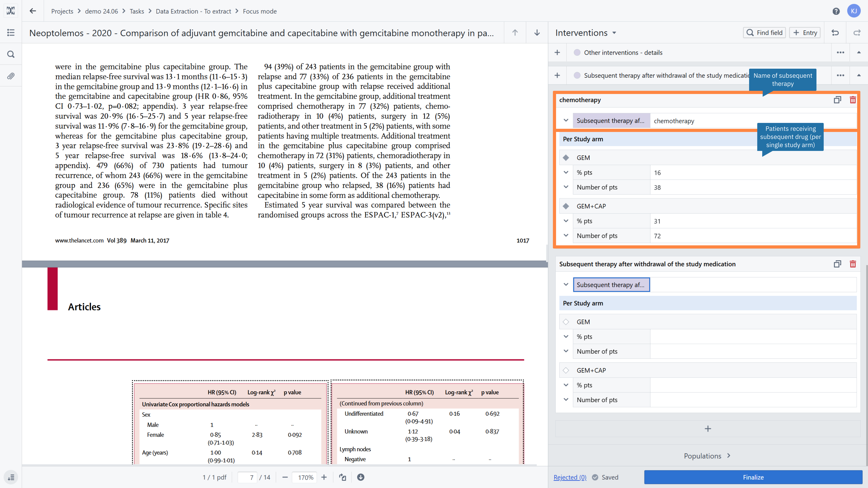Open more options for Other interventions - details
The height and width of the screenshot is (488, 868).
(840, 53)
